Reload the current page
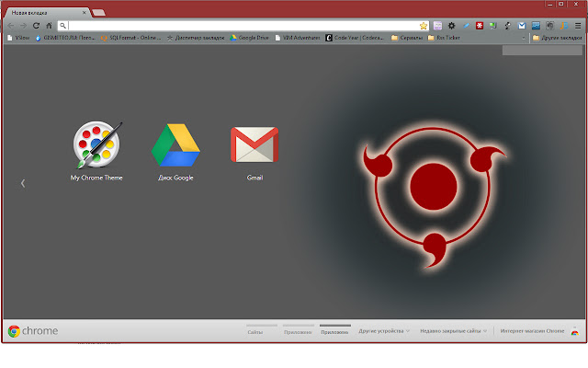The width and height of the screenshot is (588, 368). pyautogui.click(x=36, y=26)
